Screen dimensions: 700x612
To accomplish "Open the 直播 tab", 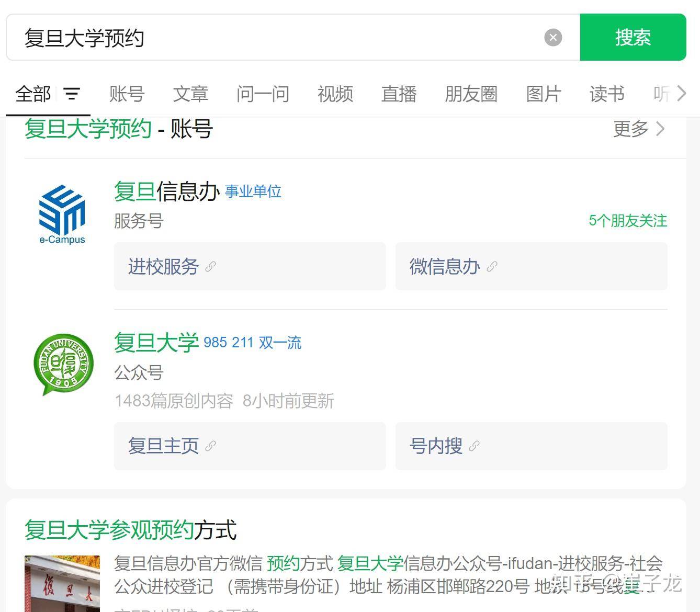I will click(x=399, y=94).
